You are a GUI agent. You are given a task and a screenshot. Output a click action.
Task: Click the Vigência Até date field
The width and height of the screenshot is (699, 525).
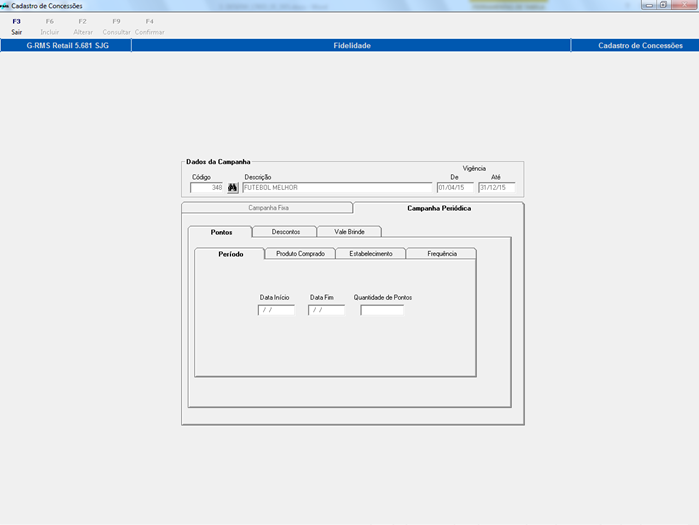[x=496, y=188]
